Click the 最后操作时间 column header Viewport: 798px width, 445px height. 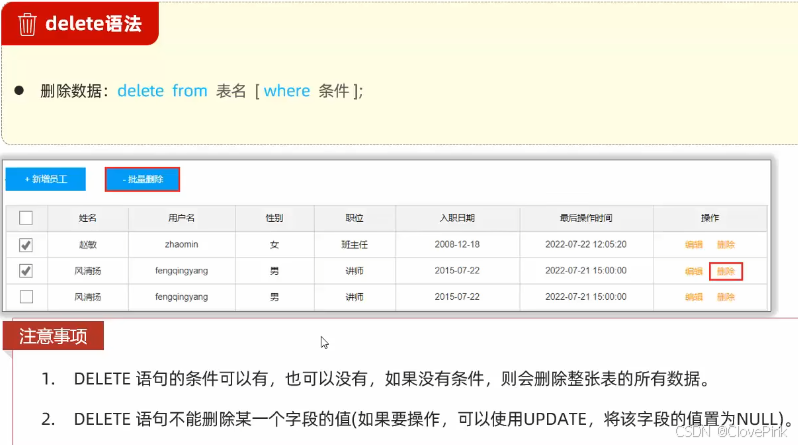click(586, 218)
